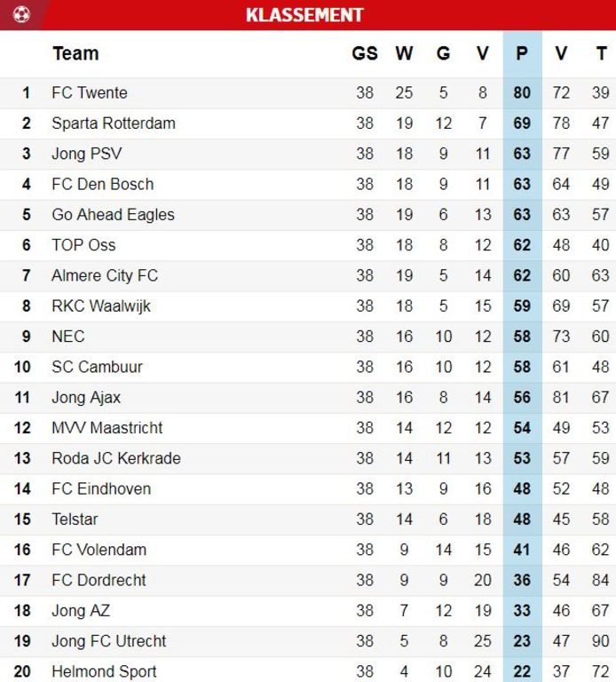Select Almere City FC in standings

point(105,275)
